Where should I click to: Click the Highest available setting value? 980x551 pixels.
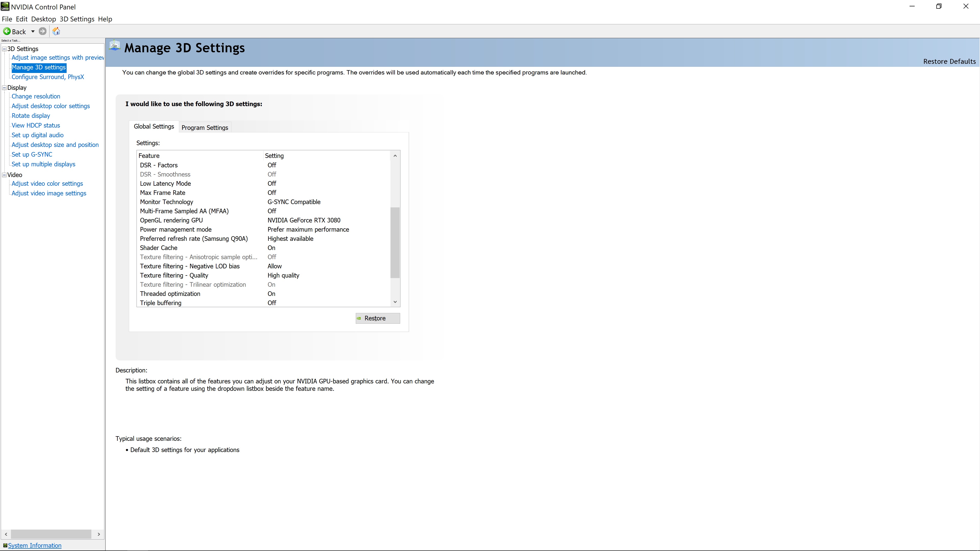point(290,239)
